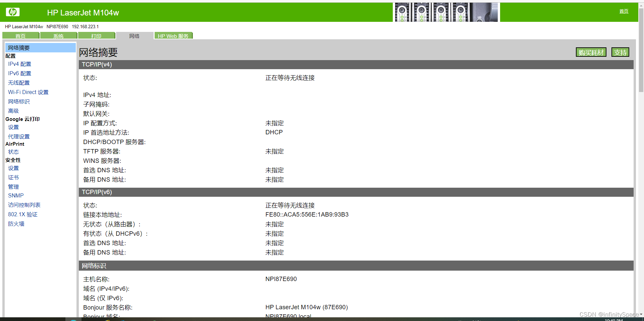This screenshot has width=644, height=321.
Task: Open Wi-Fi Direct 设置
Action: point(28,92)
